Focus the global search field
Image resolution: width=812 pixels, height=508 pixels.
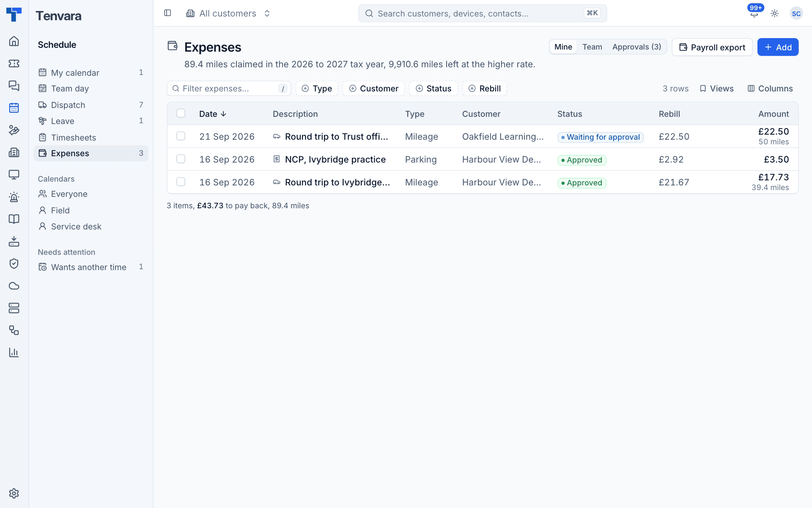point(483,14)
